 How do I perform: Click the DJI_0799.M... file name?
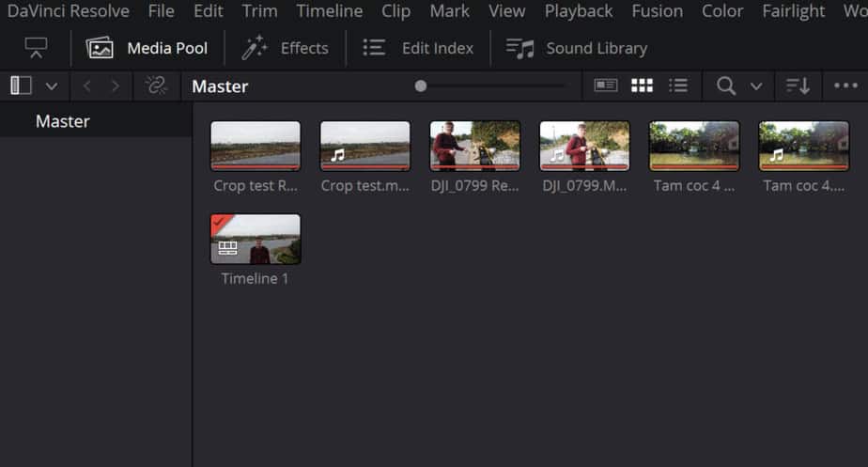click(x=584, y=186)
